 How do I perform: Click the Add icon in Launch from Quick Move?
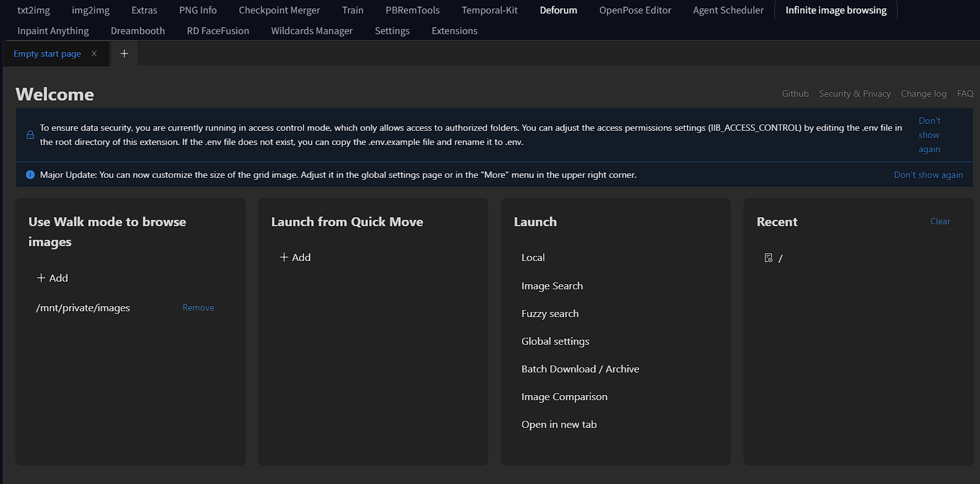(x=283, y=257)
